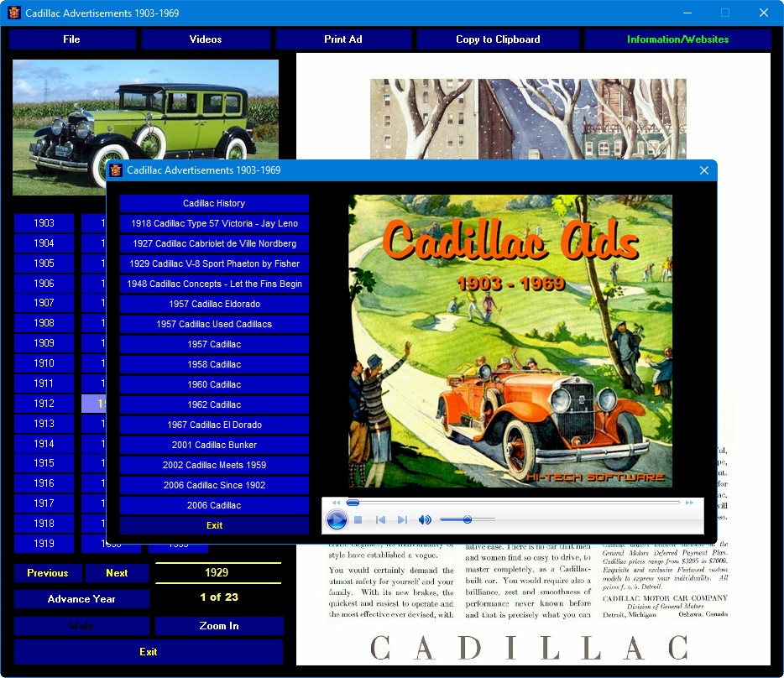Play 1957 Cadillac Used Cadillacs video

[x=214, y=324]
